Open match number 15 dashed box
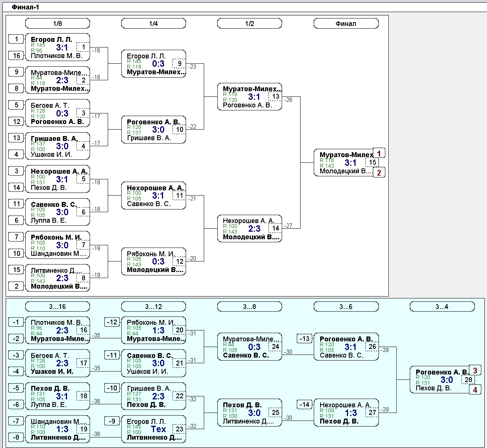The width and height of the screenshot is (487, 448). point(372,162)
